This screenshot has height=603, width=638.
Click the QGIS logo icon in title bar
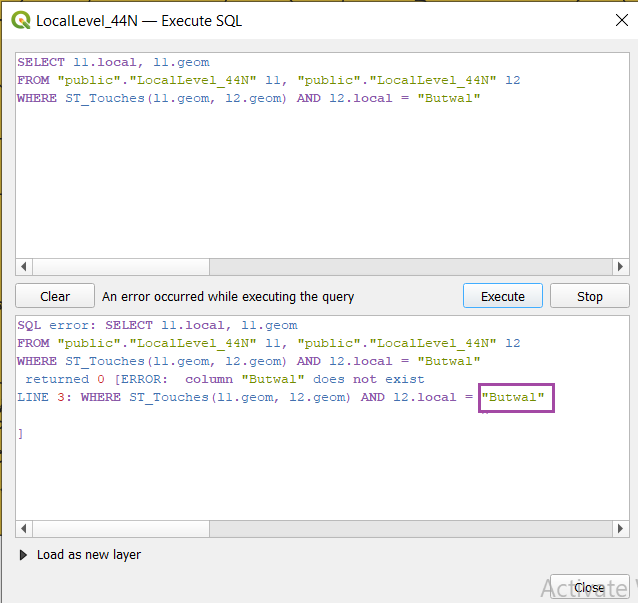[x=21, y=20]
